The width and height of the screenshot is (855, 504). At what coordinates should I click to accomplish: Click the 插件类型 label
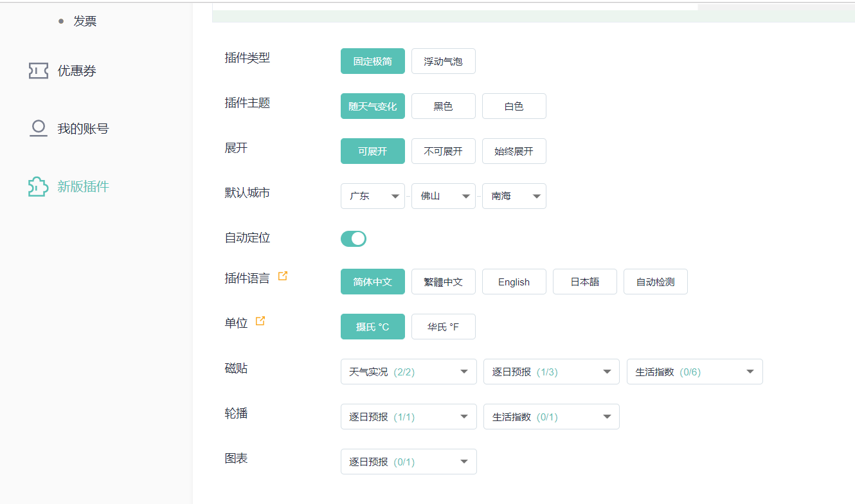click(x=248, y=58)
